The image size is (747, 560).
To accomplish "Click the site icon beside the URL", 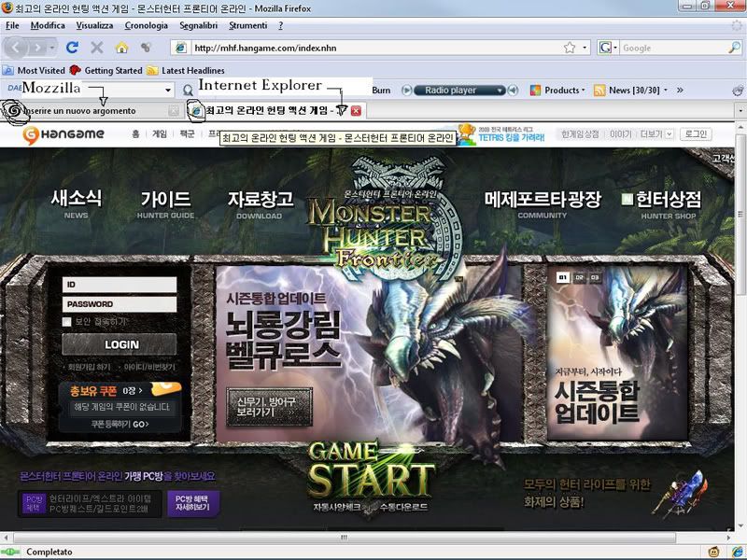I will point(181,48).
